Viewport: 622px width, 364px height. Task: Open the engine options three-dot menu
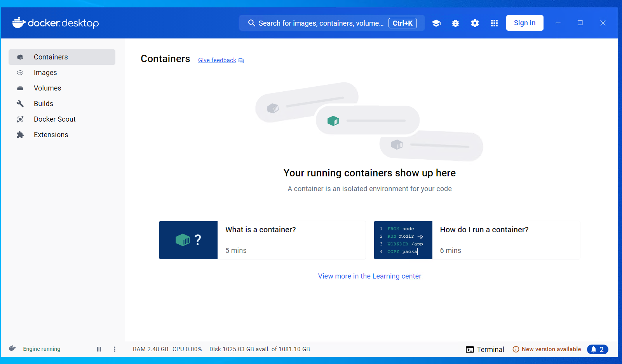115,349
